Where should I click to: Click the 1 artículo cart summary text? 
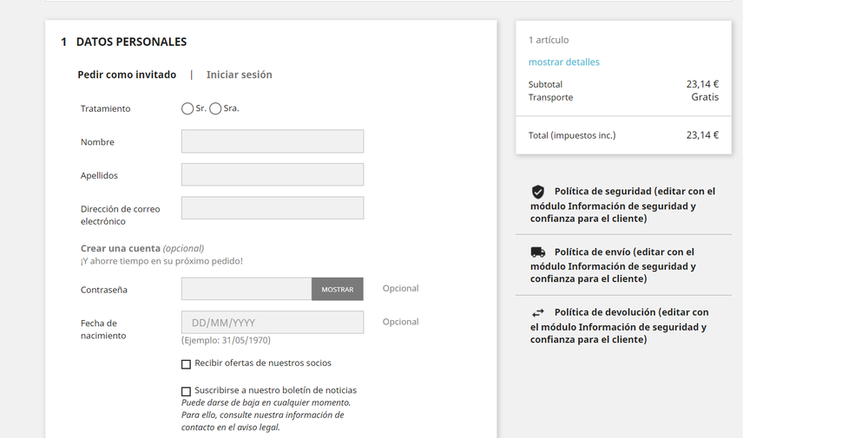point(549,40)
